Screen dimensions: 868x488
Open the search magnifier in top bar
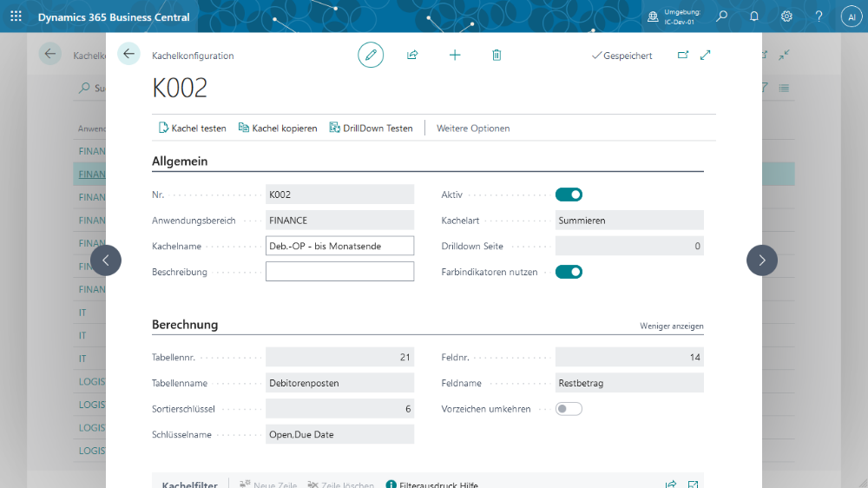[722, 16]
